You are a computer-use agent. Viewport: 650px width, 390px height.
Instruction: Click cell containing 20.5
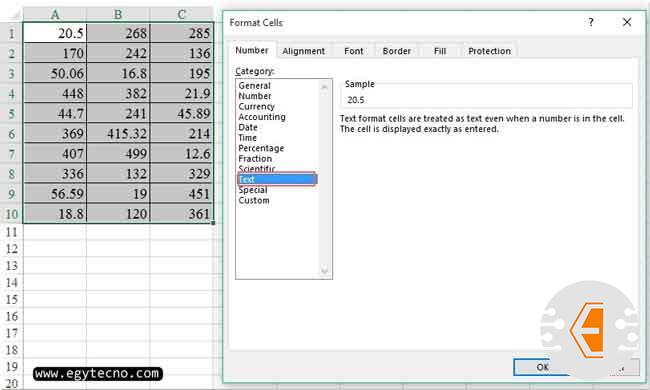(55, 33)
